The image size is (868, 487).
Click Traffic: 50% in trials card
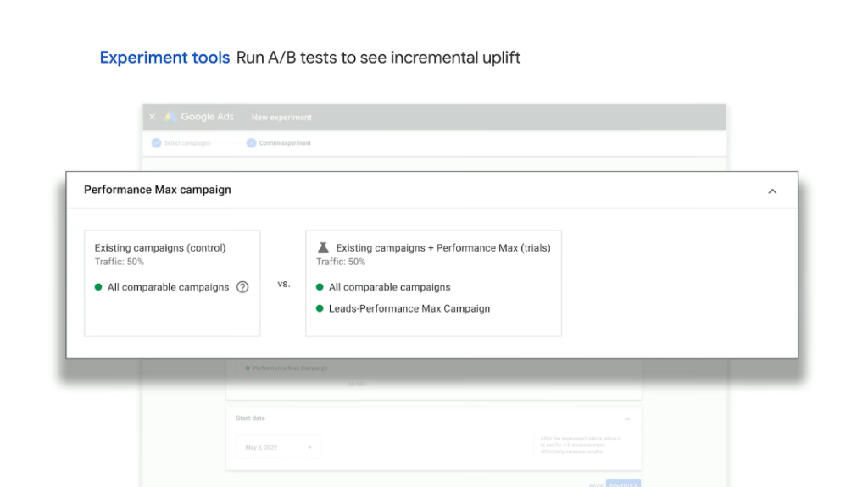(x=341, y=262)
